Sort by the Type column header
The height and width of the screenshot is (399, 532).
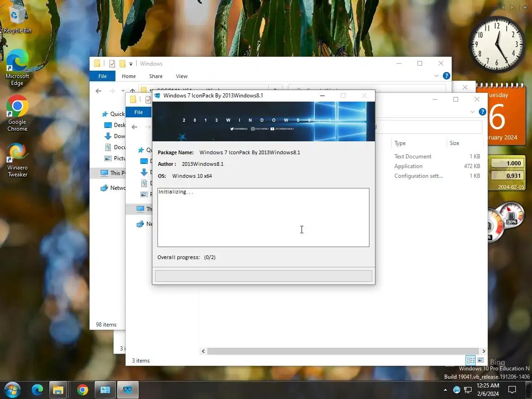tap(419, 143)
